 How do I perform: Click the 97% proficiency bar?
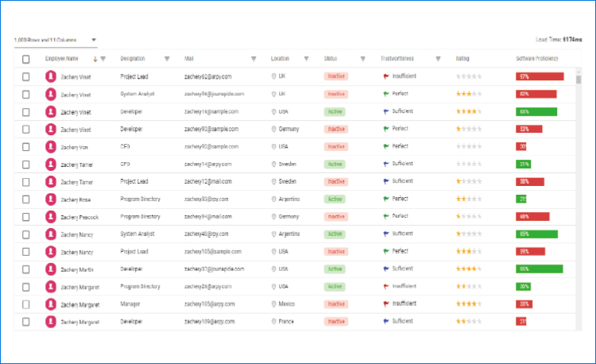coord(540,76)
